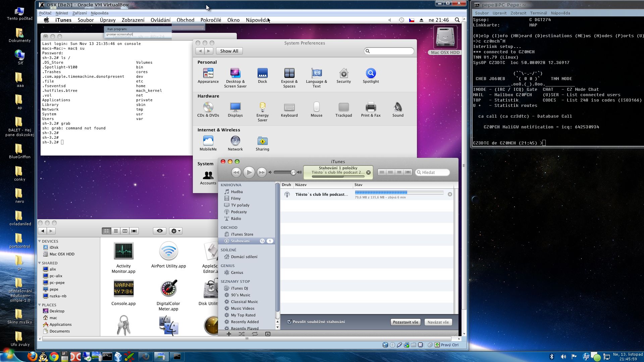Screen dimensions: 644x362
Task: Open AirPort Utility.app in Finder
Action: [x=168, y=255]
